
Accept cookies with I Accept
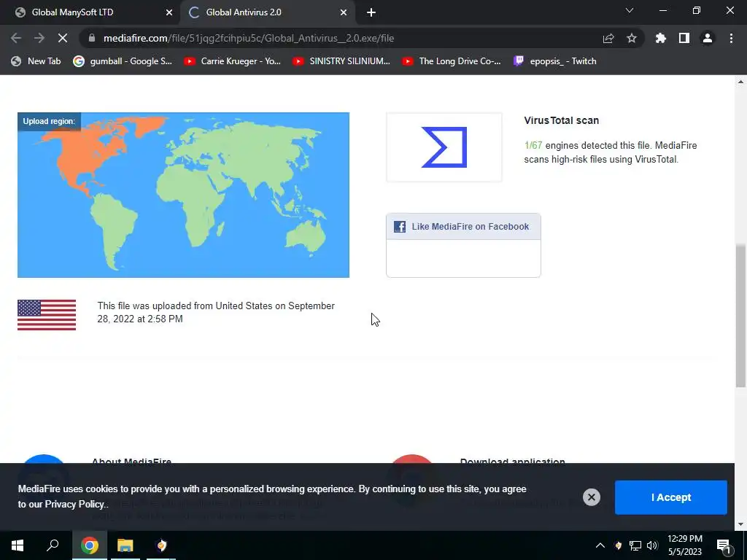tap(671, 497)
